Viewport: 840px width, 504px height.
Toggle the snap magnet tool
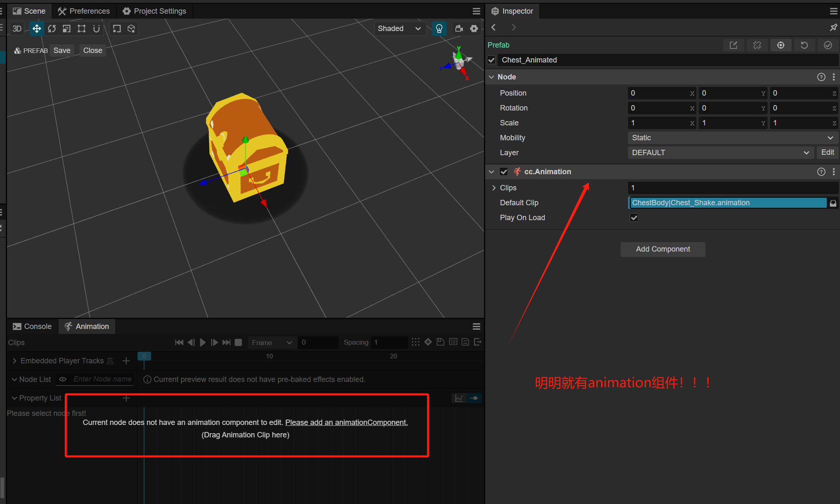(x=96, y=29)
